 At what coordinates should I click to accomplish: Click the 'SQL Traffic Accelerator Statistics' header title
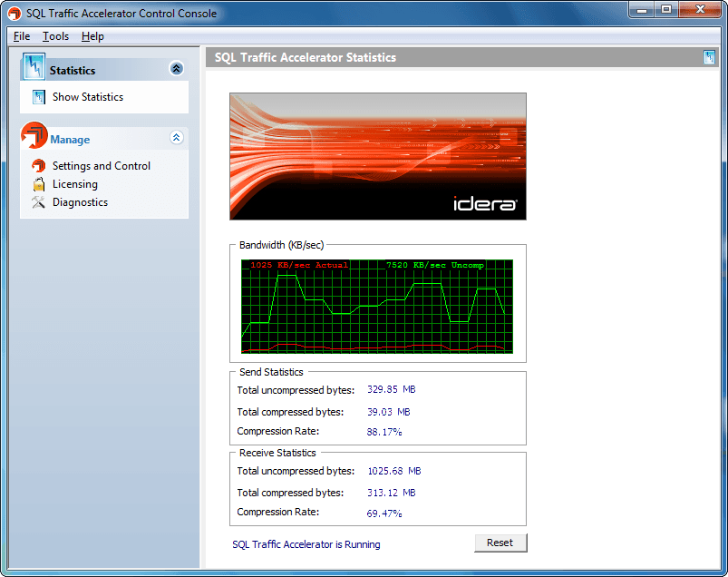click(x=306, y=57)
